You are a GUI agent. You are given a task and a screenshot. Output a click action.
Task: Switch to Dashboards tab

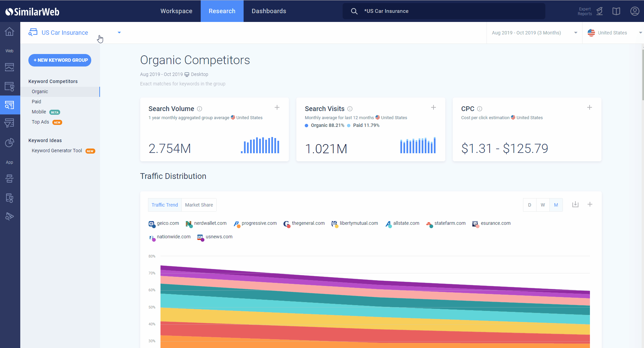click(269, 11)
